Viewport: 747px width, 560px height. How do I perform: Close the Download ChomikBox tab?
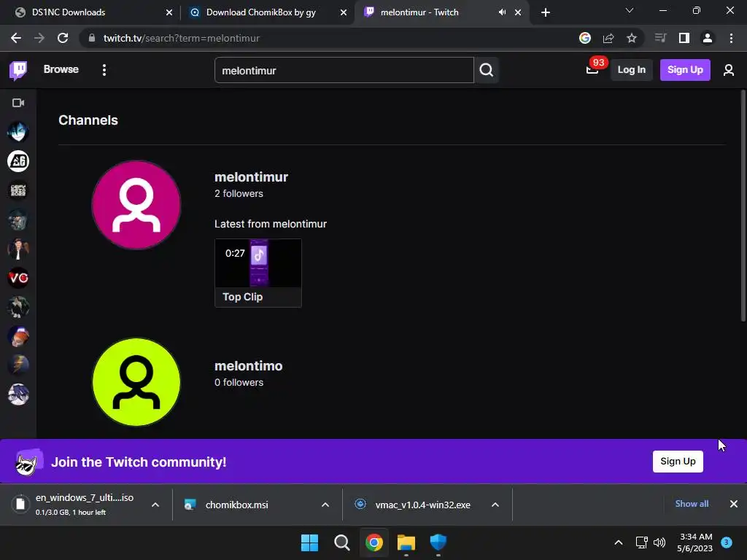pyautogui.click(x=344, y=12)
